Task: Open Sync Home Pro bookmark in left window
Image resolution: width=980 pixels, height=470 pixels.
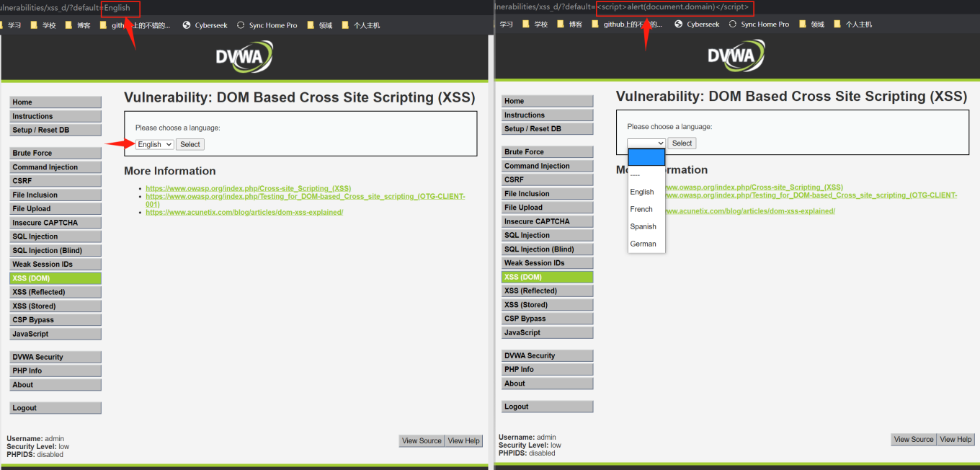Action: tap(267, 25)
